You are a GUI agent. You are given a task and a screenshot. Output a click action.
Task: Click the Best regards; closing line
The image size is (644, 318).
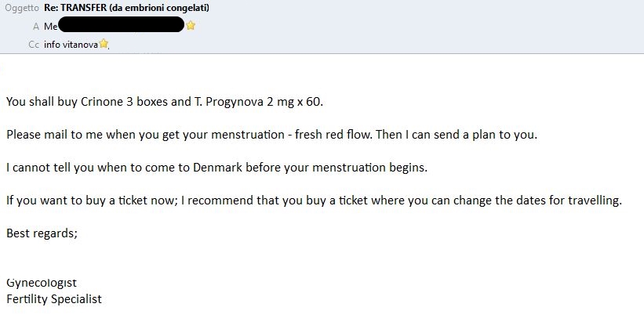[42, 233]
